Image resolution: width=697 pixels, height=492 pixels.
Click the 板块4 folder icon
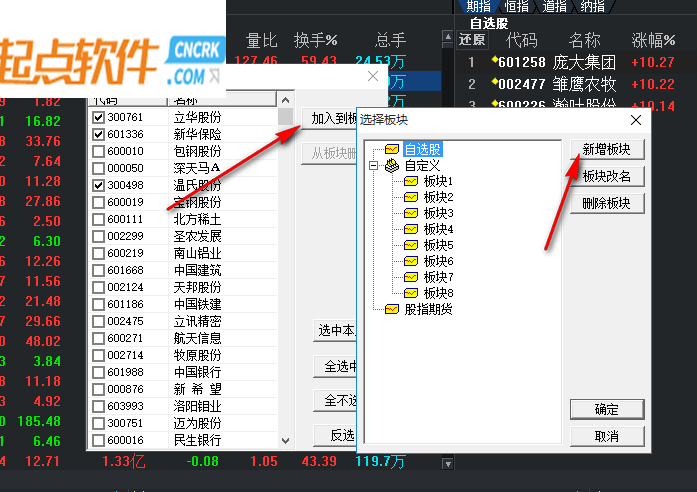coord(411,229)
